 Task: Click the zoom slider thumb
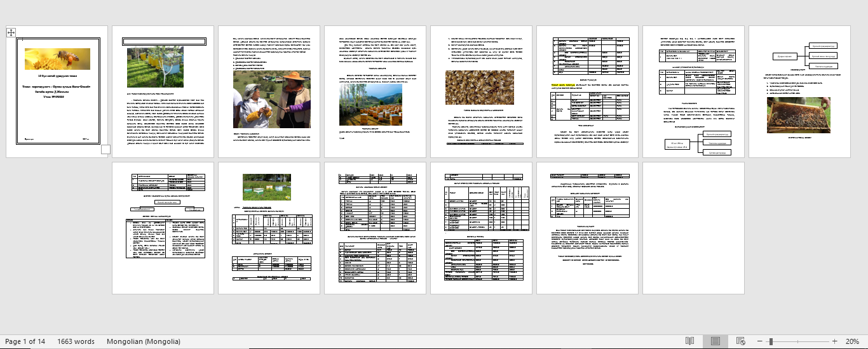(x=771, y=341)
